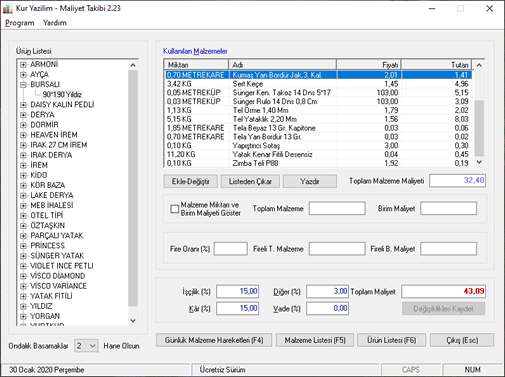Image resolution: width=505 pixels, height=377 pixels.
Task: Click the Fire Oranı (%) field
Action: 231,249
